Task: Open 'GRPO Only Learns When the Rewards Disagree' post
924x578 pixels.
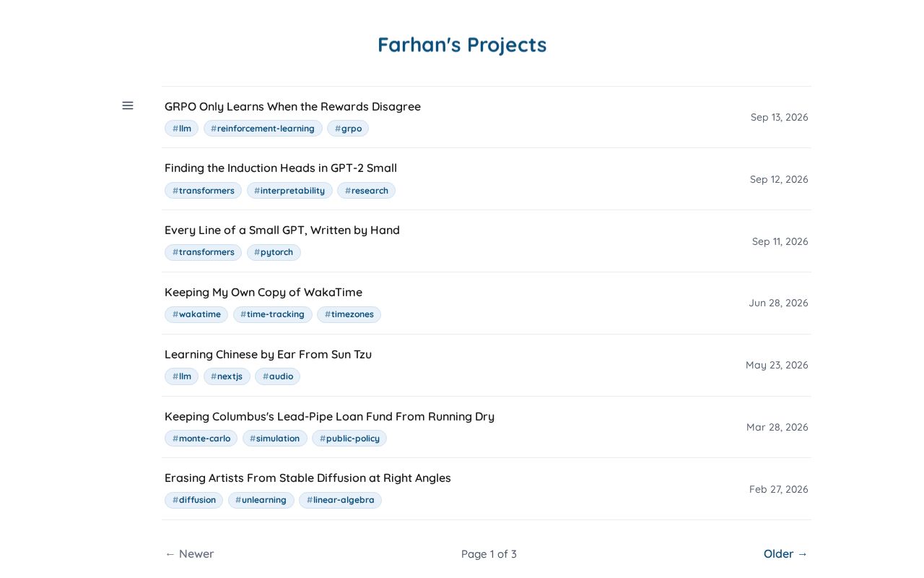Action: [x=292, y=106]
